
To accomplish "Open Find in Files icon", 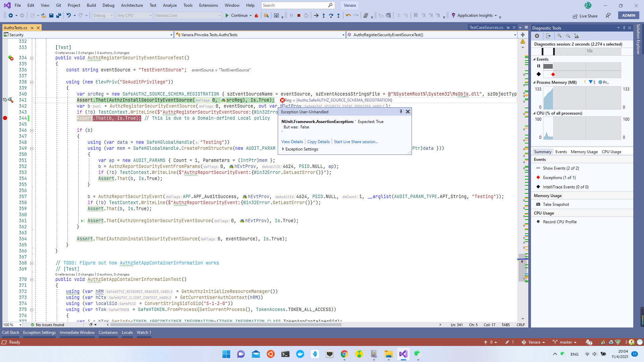I will coord(266,15).
